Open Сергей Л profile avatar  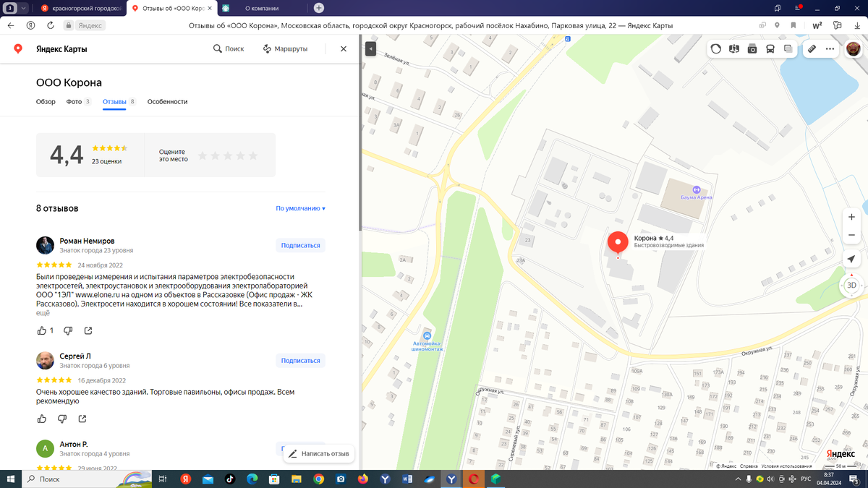[45, 360]
